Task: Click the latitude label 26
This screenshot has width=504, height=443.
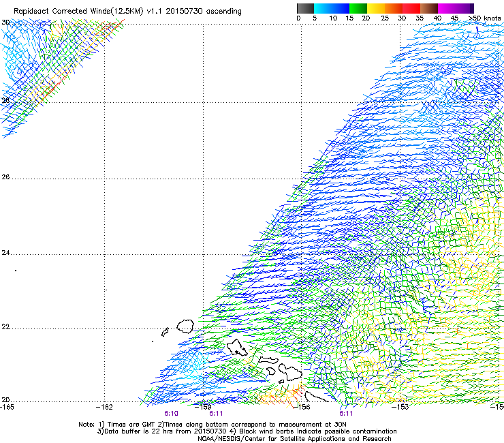Action: (x=5, y=177)
